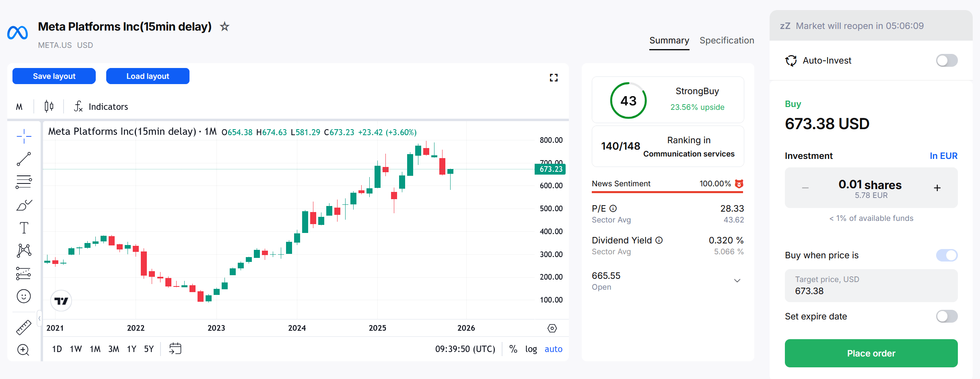Image resolution: width=980 pixels, height=379 pixels.
Task: Open the go-to-date calendar icon
Action: tap(175, 348)
